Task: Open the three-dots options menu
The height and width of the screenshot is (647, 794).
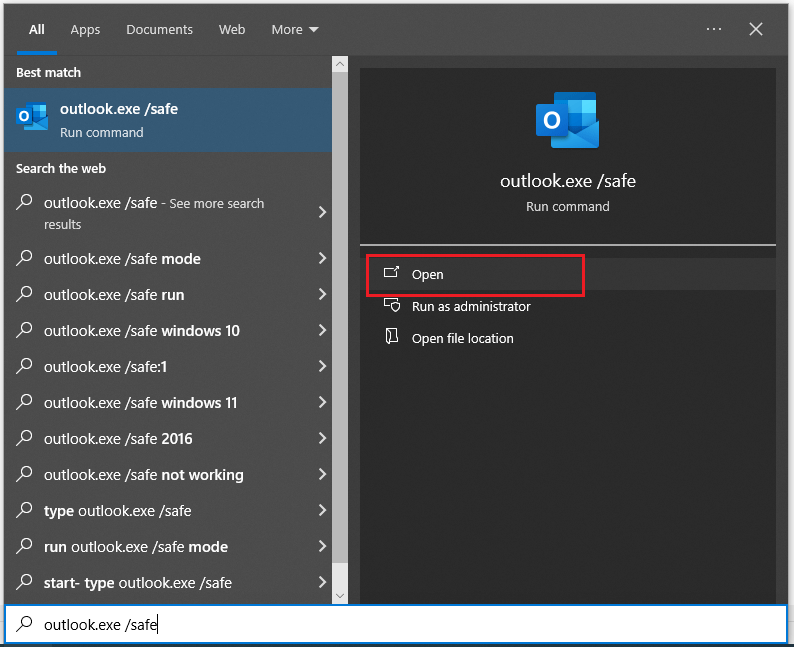Action: [713, 29]
